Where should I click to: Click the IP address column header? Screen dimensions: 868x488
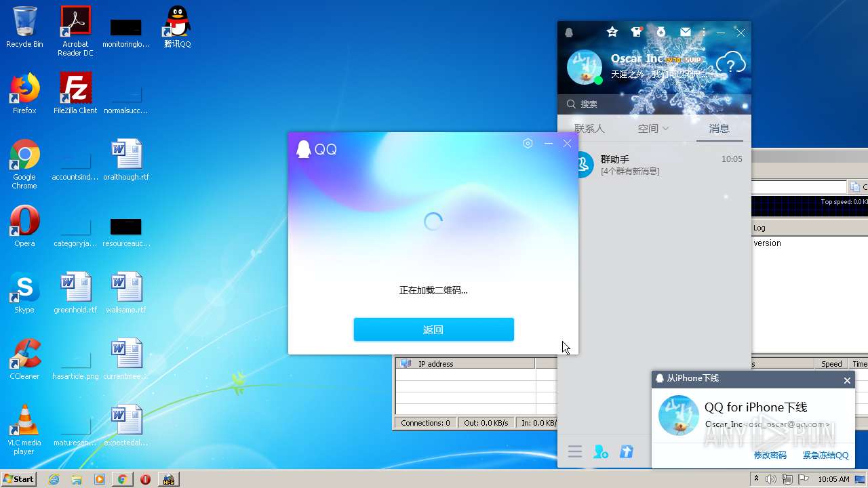click(x=465, y=364)
